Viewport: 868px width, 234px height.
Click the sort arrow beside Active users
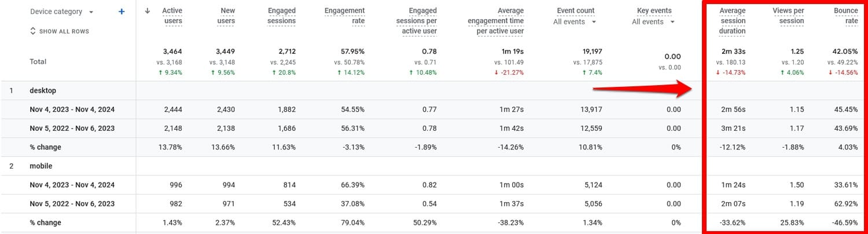coord(148,10)
